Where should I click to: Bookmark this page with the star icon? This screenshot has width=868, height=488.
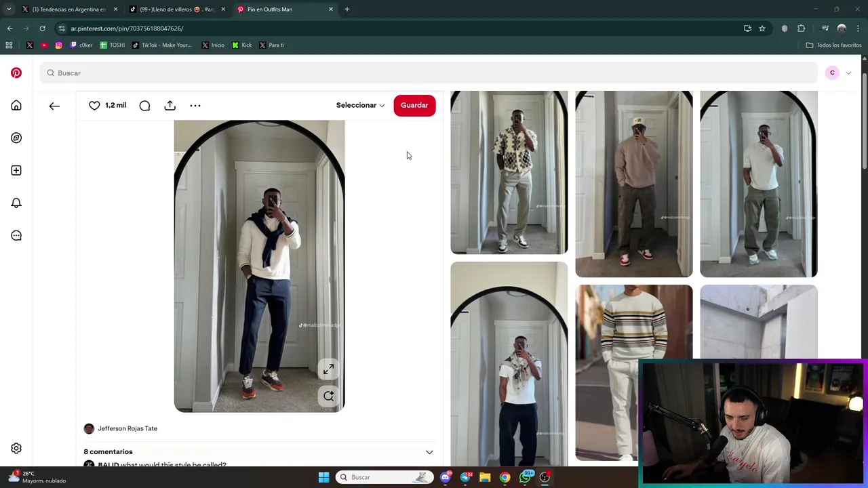[x=762, y=28]
